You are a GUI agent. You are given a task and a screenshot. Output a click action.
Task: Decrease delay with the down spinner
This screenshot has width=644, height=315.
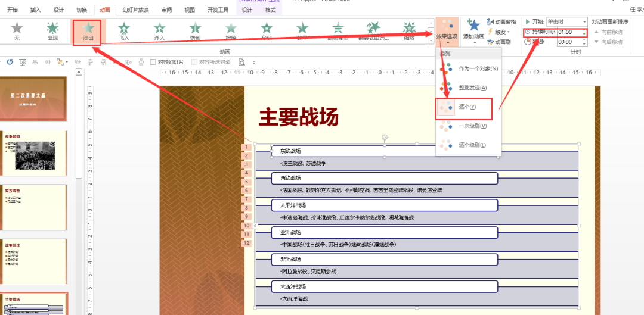[x=584, y=44]
